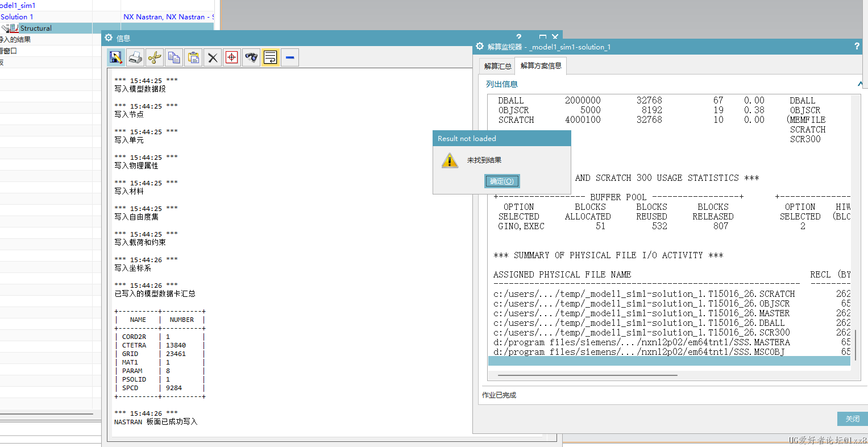Click 确定(O) in the Result not loaded dialog
The width and height of the screenshot is (868, 447).
(502, 181)
